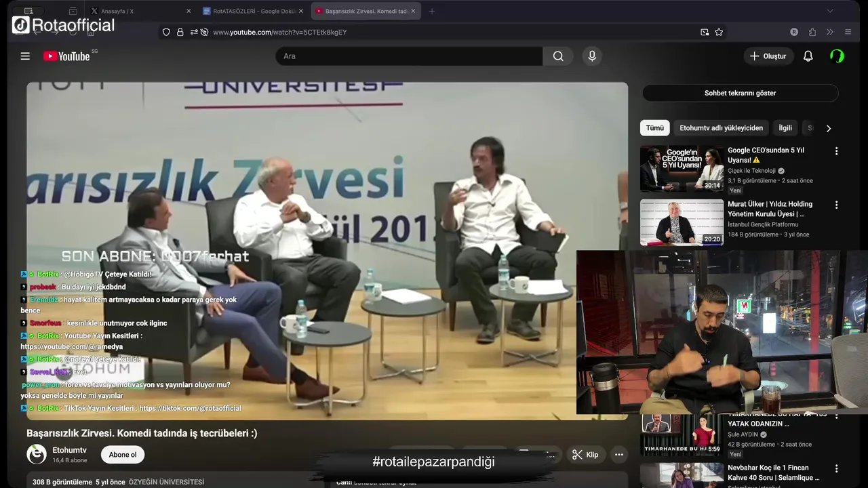The image size is (868, 488).
Task: Click the Şule AYDIN channel name
Action: (x=743, y=434)
